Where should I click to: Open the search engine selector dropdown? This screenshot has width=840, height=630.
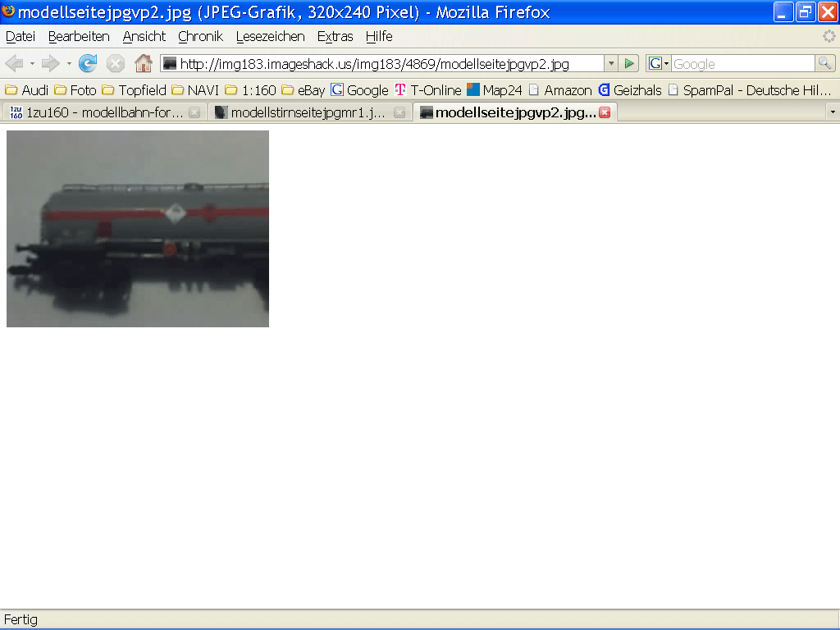pyautogui.click(x=659, y=64)
